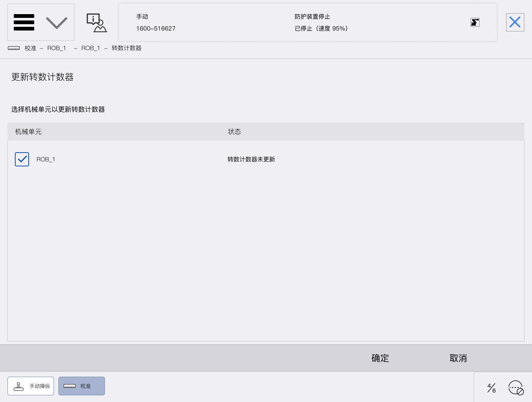The height and width of the screenshot is (402, 532).
Task: Open the 4/6 axis indicator icon
Action: [x=491, y=388]
